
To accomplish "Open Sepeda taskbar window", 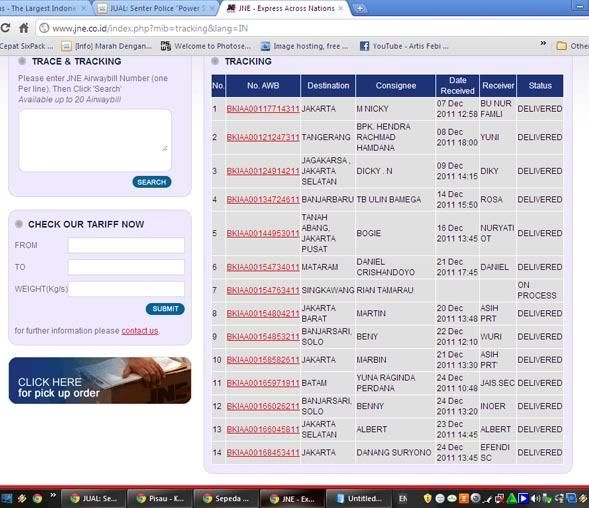I will pyautogui.click(x=226, y=499).
